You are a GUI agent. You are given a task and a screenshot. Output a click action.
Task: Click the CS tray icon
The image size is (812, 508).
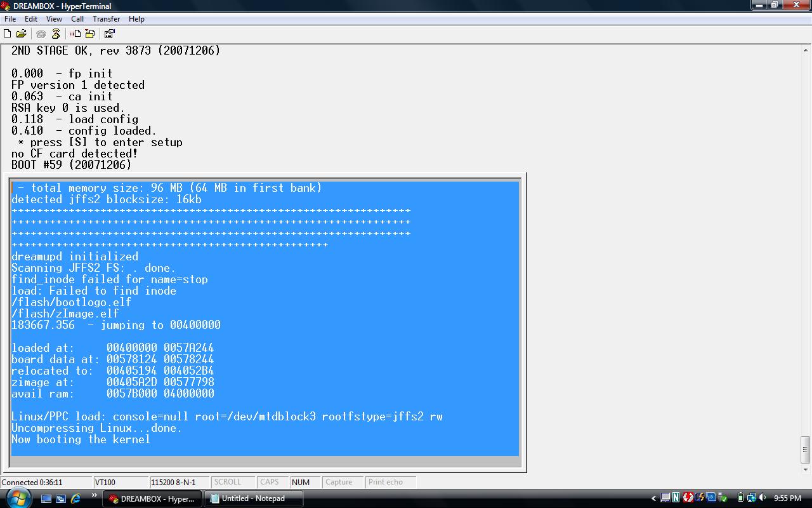(x=699, y=498)
